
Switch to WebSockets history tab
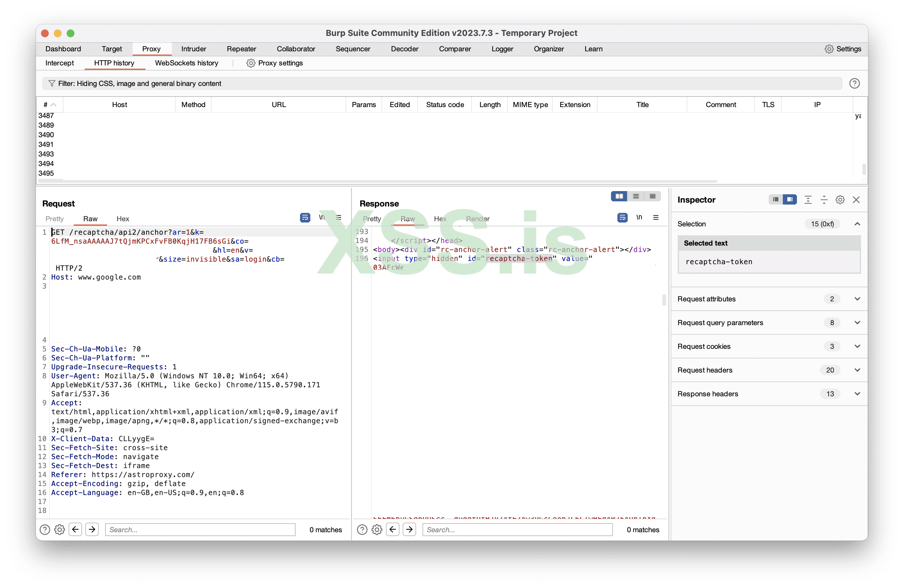(187, 63)
